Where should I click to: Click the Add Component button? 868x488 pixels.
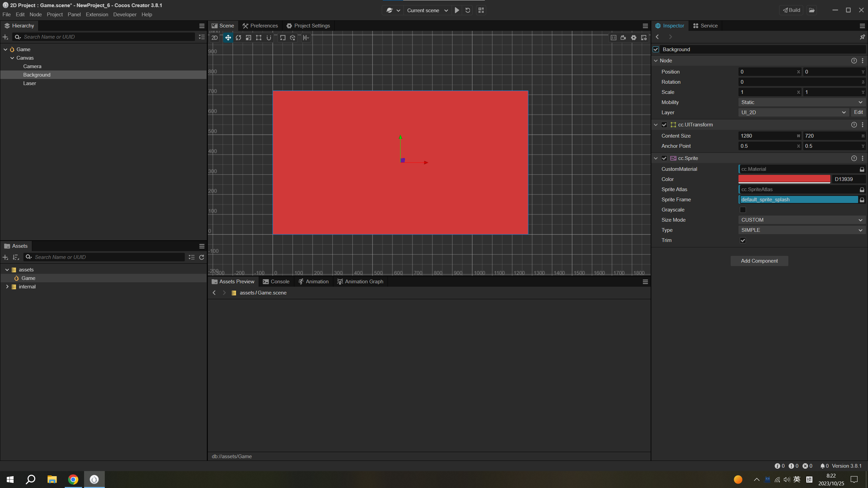759,261
